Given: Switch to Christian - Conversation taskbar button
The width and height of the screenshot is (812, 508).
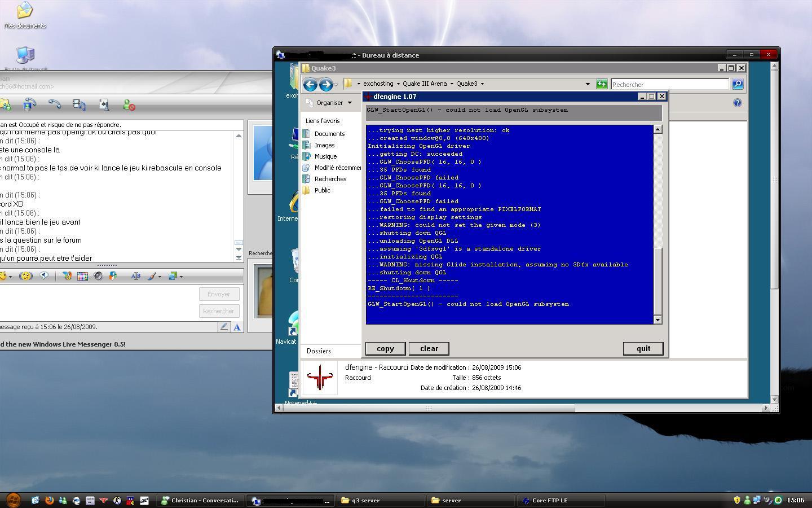Looking at the screenshot, I should [200, 500].
